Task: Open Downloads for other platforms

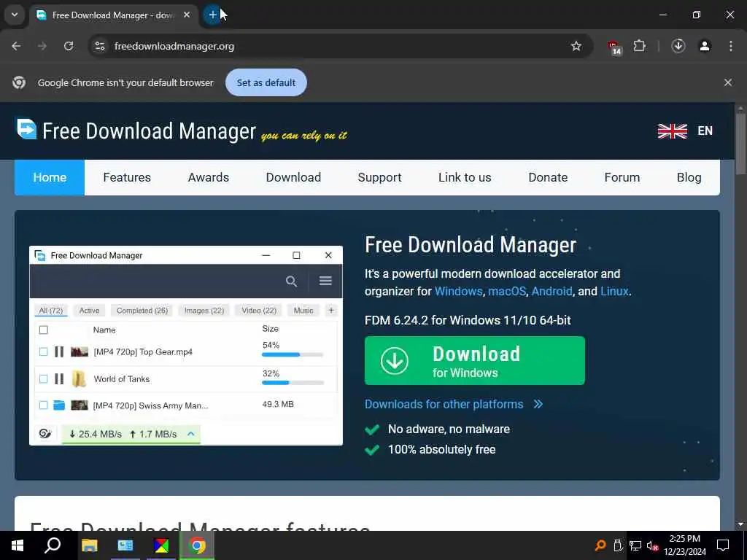Action: pyautogui.click(x=454, y=404)
